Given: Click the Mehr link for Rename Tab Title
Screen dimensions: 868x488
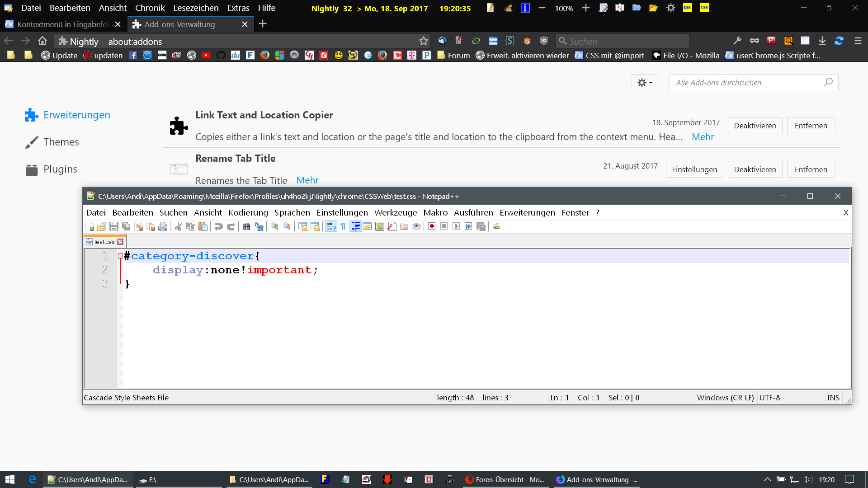Looking at the screenshot, I should click(x=307, y=180).
